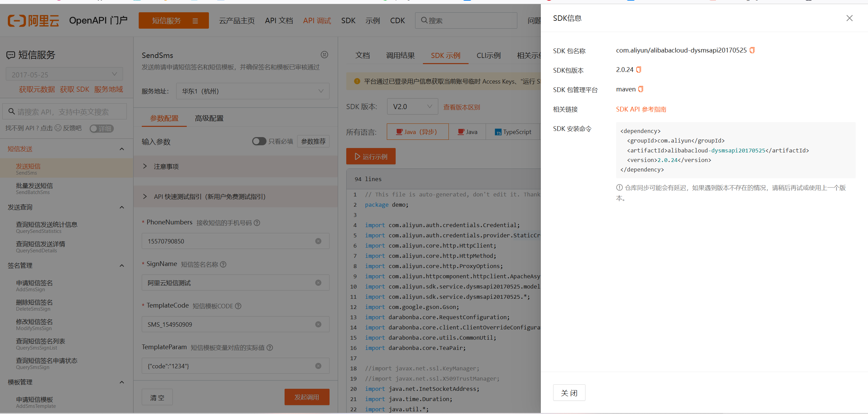Viewport: 868px width, 414px height.
Task: Collapse the 发送查询 group
Action: tap(122, 207)
